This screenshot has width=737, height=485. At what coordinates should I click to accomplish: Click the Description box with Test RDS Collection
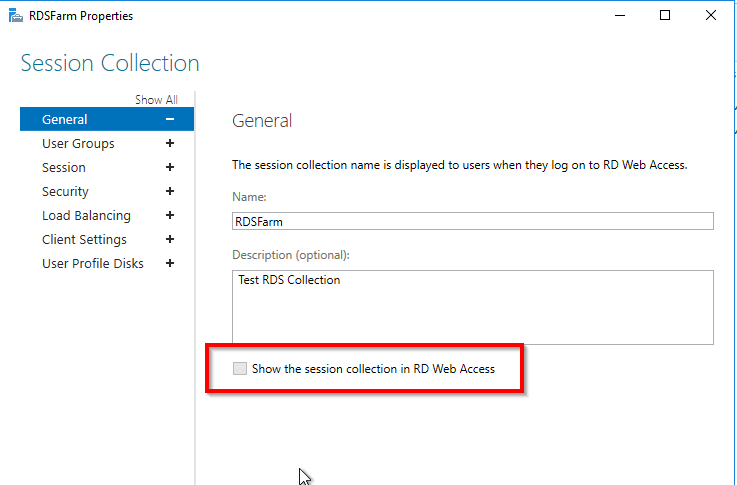tap(473, 307)
